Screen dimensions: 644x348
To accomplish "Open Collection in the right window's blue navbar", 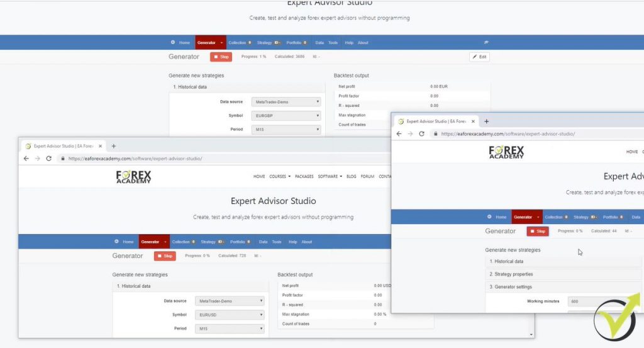I will click(556, 217).
